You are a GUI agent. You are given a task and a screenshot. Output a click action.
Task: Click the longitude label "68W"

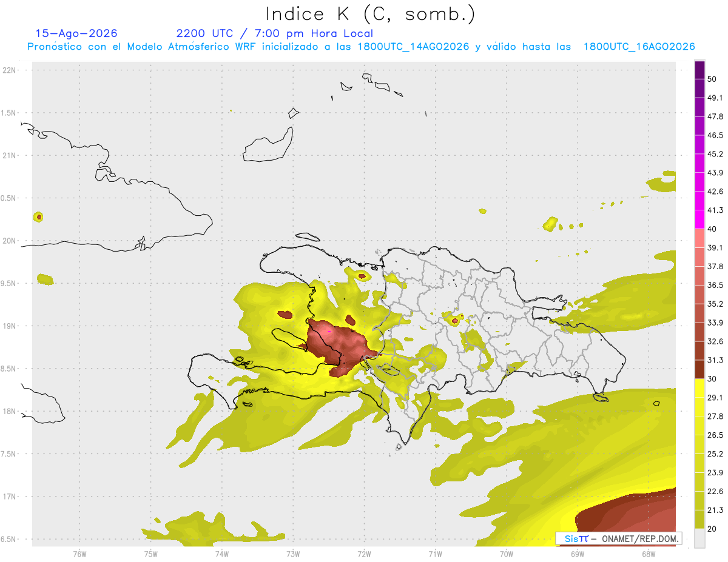coord(649,554)
